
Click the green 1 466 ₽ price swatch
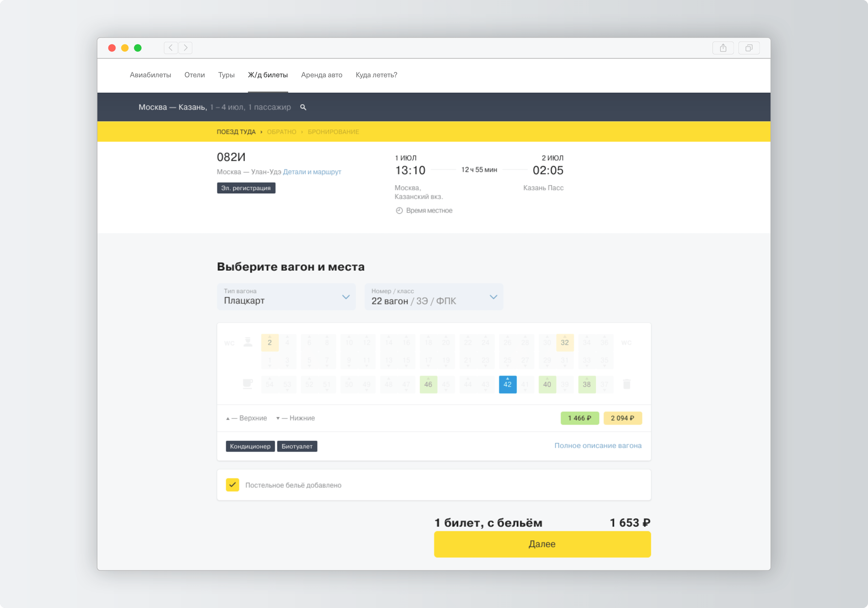point(579,418)
